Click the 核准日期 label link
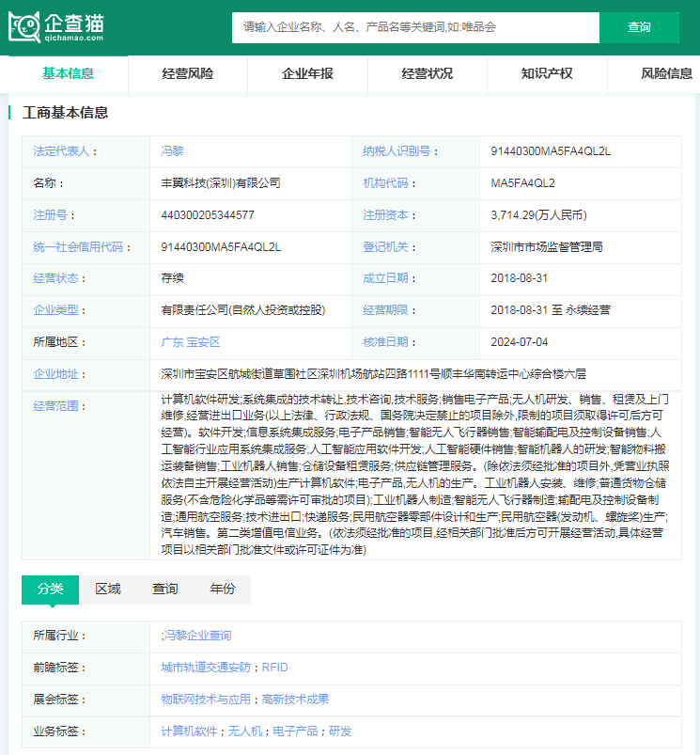Screen dimensions: 700x755 385,342
